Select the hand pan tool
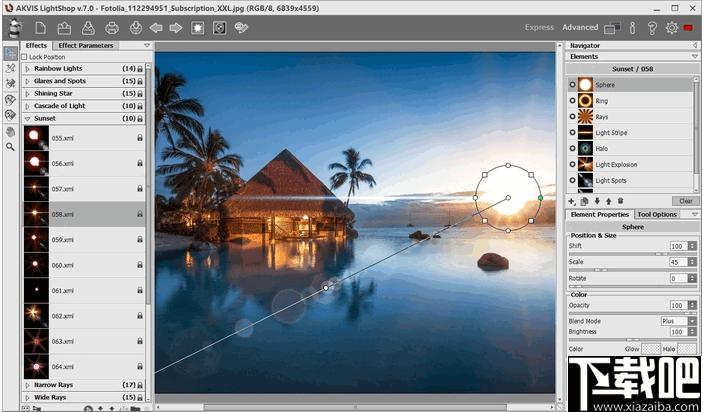The height and width of the screenshot is (412, 703). pyautogui.click(x=10, y=131)
